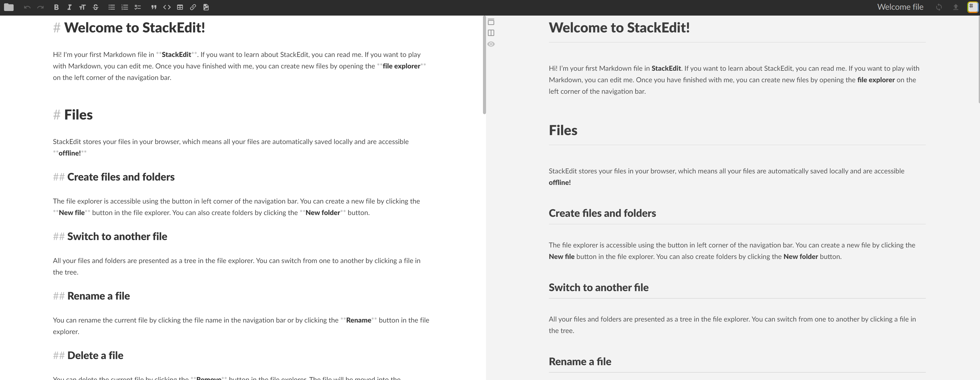Screen dimensions: 980x380
Task: Insert a hyperlink with the link icon
Action: 193,7
